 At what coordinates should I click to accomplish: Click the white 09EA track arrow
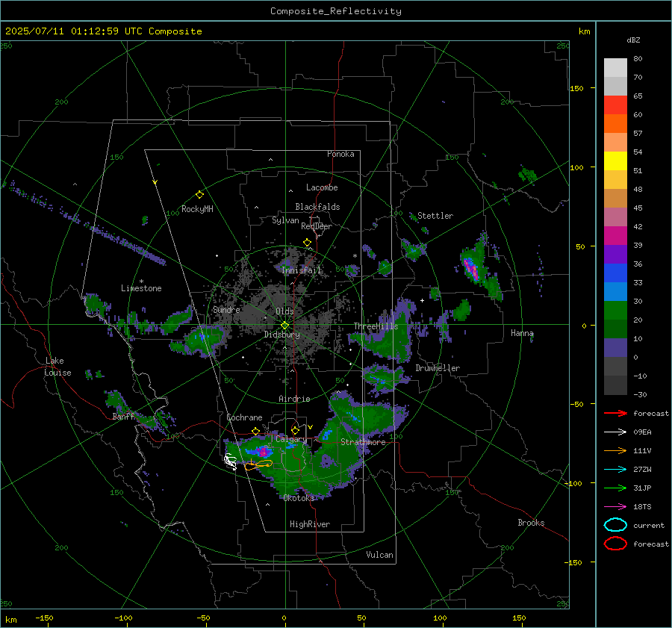tap(615, 432)
